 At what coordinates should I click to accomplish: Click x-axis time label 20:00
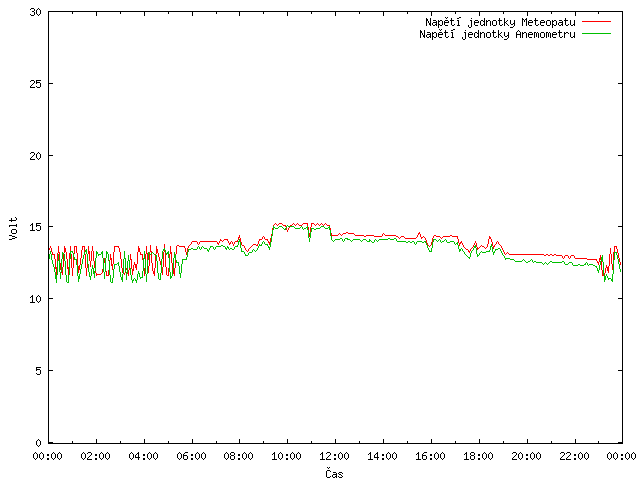click(x=527, y=456)
